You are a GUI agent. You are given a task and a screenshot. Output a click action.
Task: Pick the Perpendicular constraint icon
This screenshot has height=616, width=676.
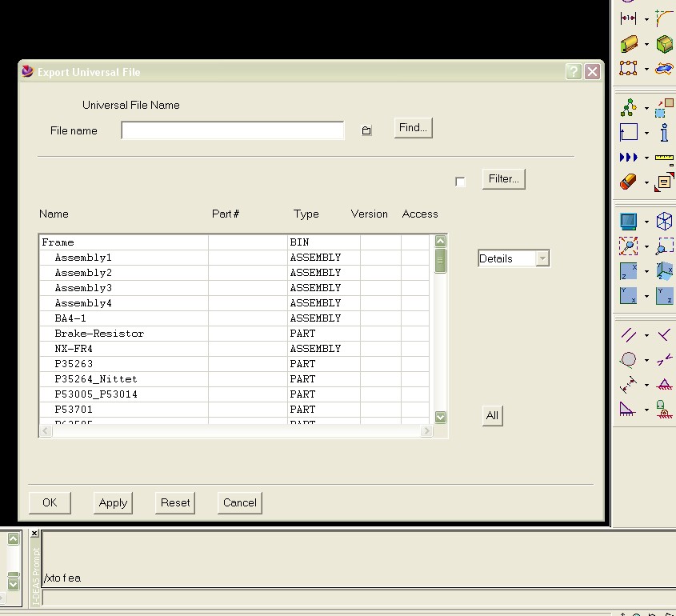point(664,335)
